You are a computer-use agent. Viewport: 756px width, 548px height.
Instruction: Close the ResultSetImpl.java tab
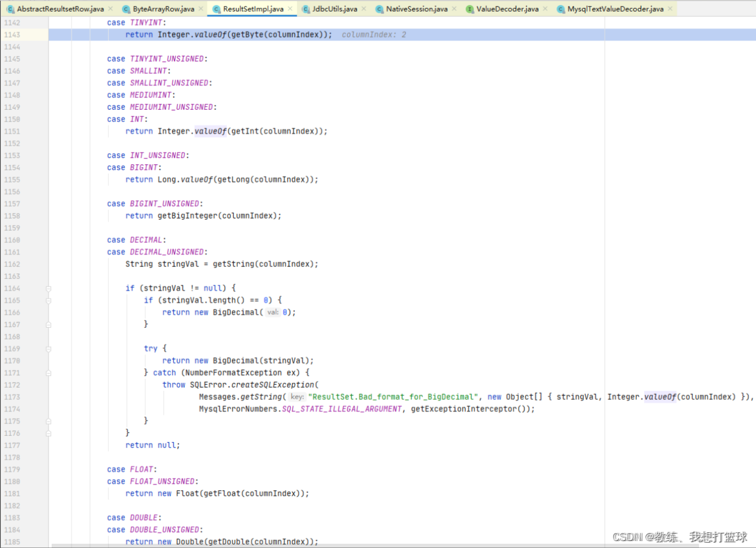(x=290, y=9)
